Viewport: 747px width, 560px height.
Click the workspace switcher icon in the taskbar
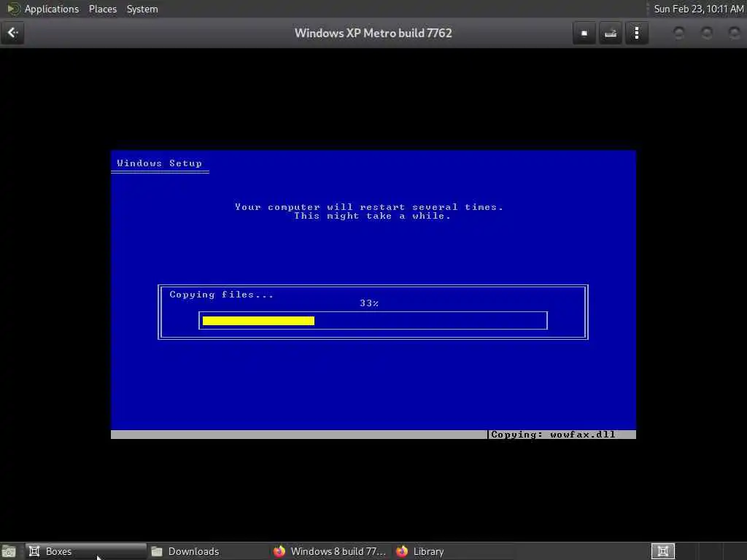pyautogui.click(x=662, y=551)
